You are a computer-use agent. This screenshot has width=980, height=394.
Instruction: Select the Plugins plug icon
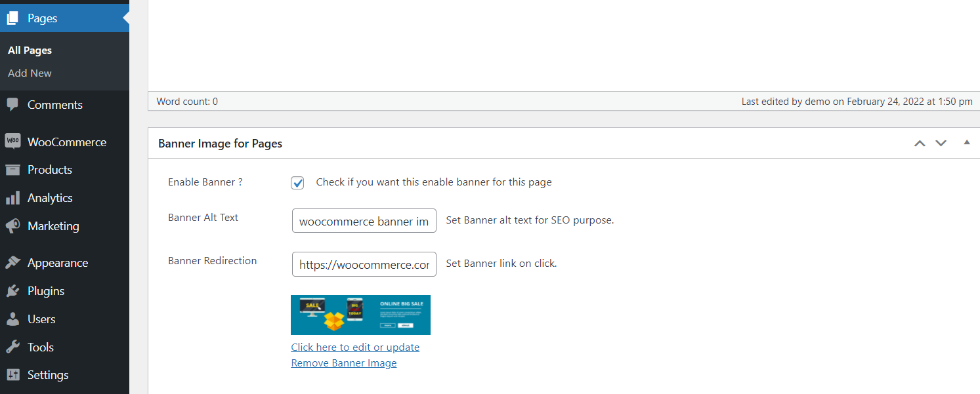point(13,290)
